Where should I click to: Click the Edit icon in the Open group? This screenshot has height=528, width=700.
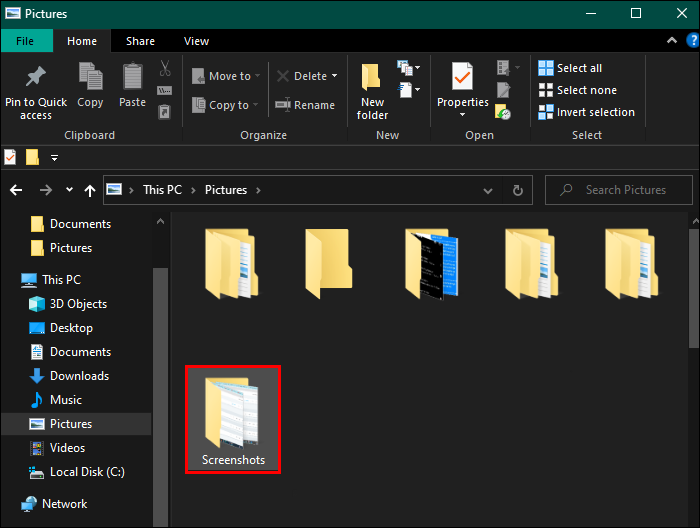(x=504, y=90)
